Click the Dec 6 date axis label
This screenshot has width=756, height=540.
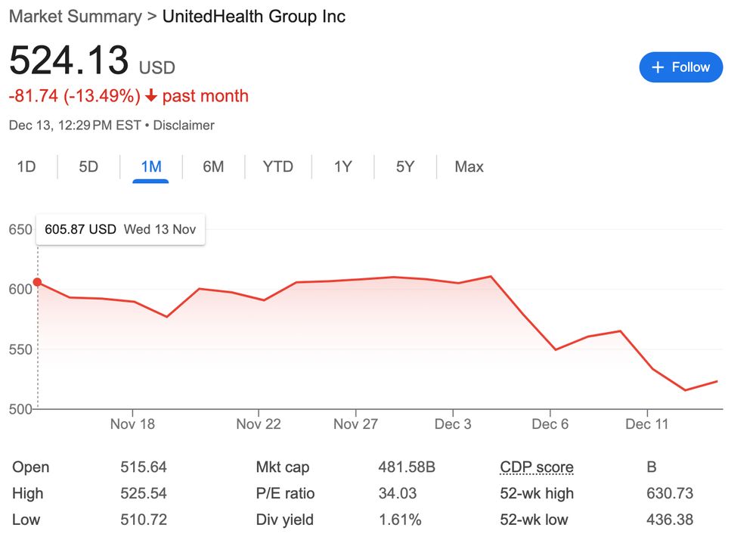(550, 424)
